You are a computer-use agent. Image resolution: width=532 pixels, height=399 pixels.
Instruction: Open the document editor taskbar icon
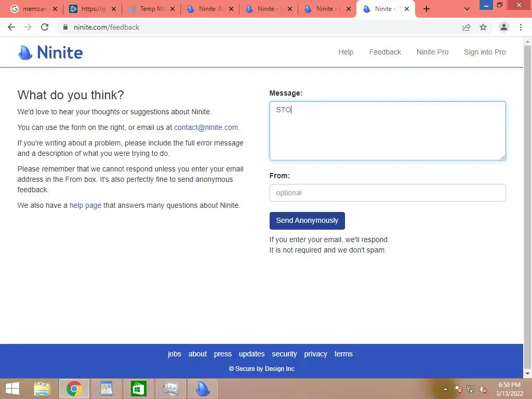[x=106, y=389]
